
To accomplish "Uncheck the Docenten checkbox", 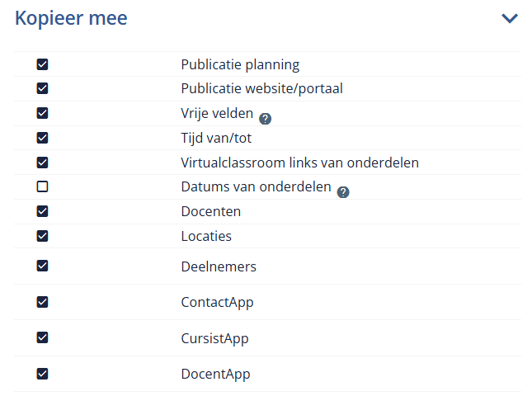I will tap(42, 211).
